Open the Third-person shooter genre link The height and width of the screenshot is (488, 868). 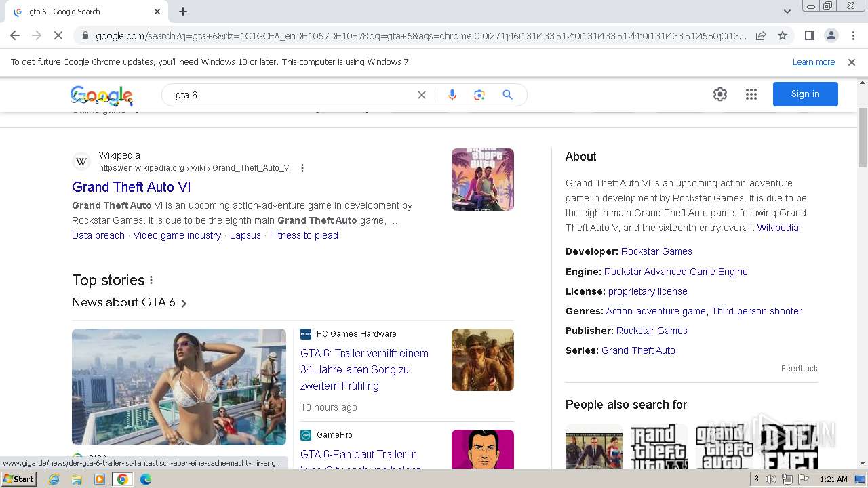pyautogui.click(x=757, y=311)
